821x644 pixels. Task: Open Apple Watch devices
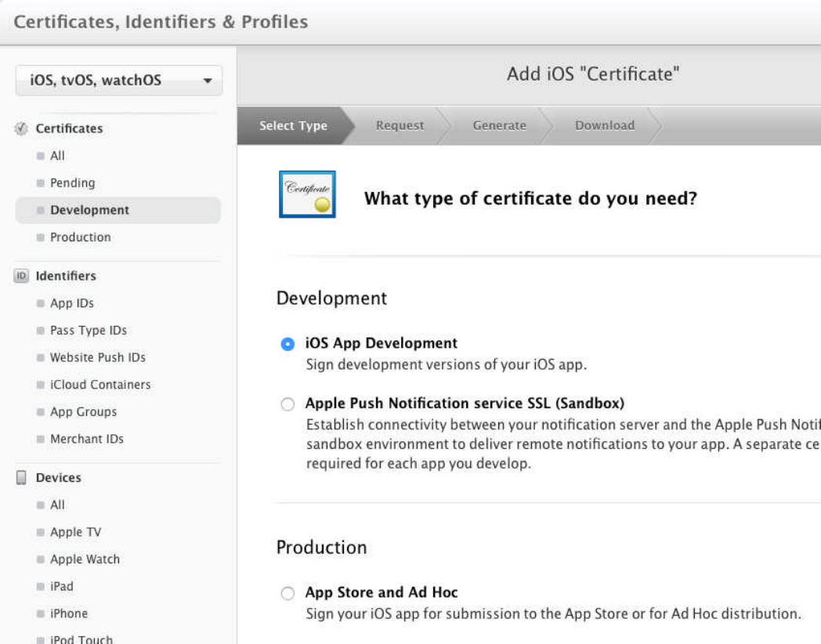point(85,559)
